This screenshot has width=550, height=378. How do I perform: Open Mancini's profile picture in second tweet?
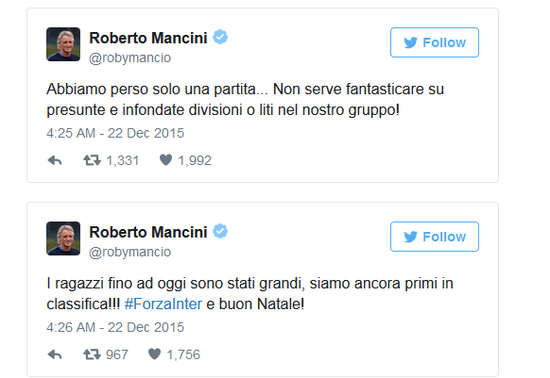point(63,238)
